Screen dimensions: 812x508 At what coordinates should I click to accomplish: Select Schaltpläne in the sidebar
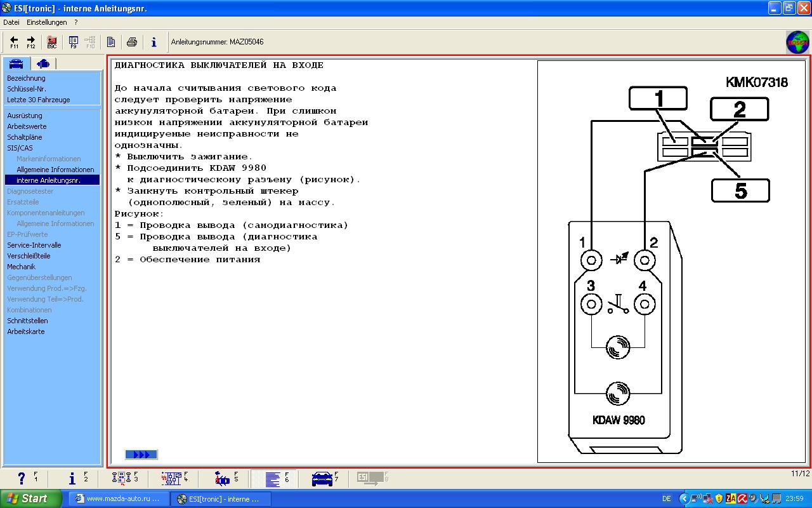pos(24,137)
